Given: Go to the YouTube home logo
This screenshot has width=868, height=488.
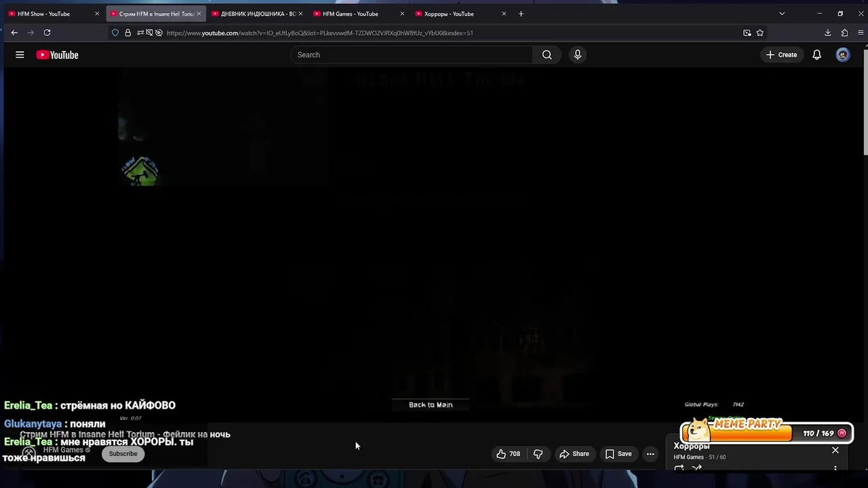Looking at the screenshot, I should point(57,55).
